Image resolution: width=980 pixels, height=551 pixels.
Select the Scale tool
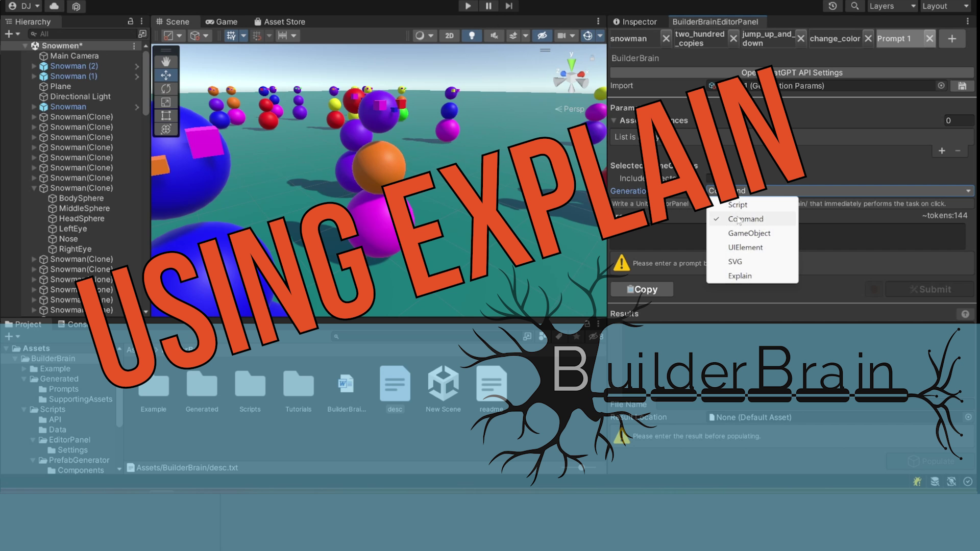[166, 102]
